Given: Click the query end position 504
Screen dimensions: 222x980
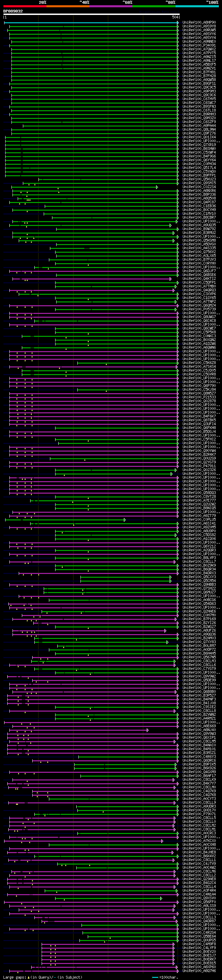Looking at the screenshot, I should click(175, 17).
